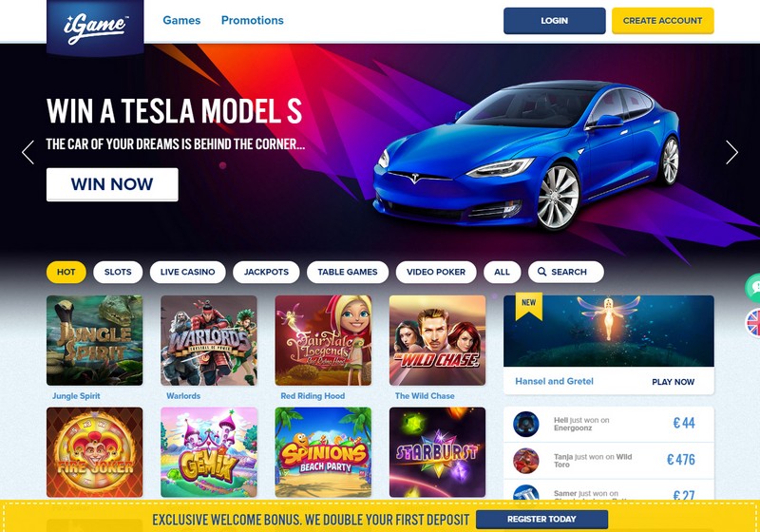Switch to the SLOTS category
This screenshot has width=760, height=532.
coord(118,272)
